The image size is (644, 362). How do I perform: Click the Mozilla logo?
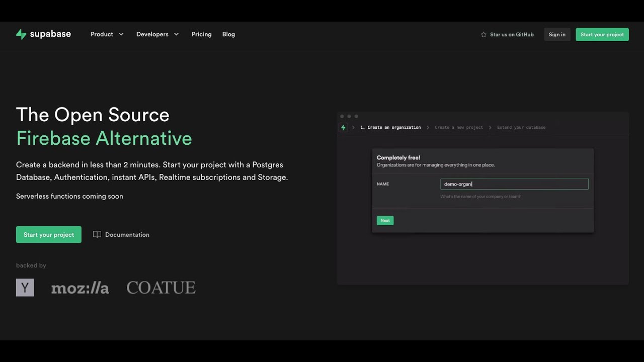tap(80, 288)
